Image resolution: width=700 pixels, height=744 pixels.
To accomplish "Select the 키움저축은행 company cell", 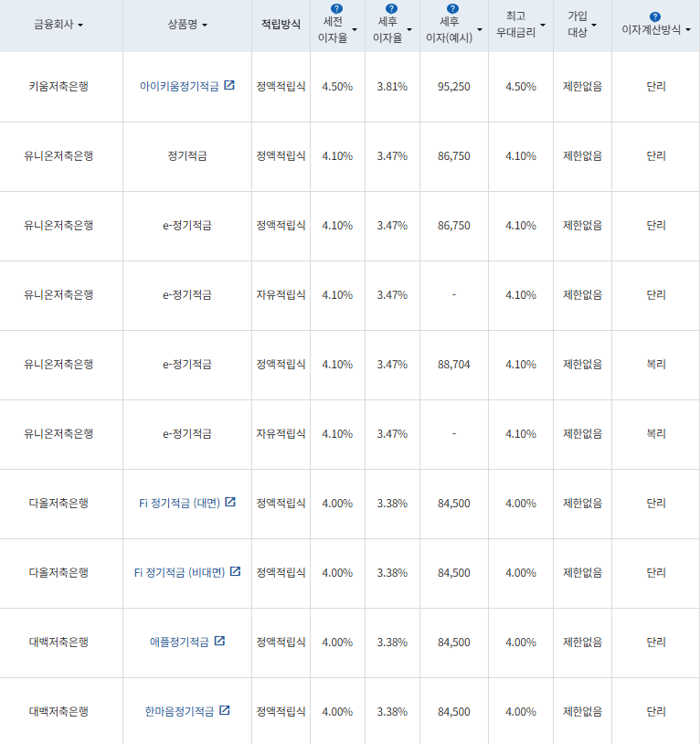I will [x=58, y=86].
